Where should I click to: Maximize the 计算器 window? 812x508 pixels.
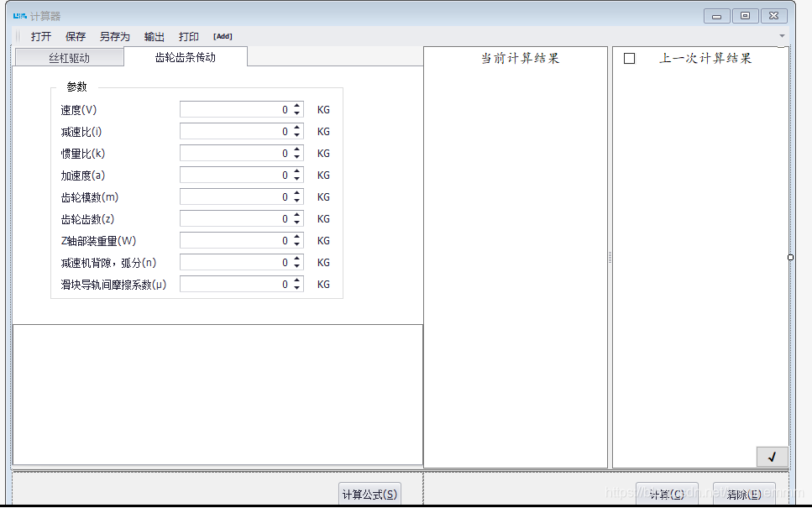(745, 16)
